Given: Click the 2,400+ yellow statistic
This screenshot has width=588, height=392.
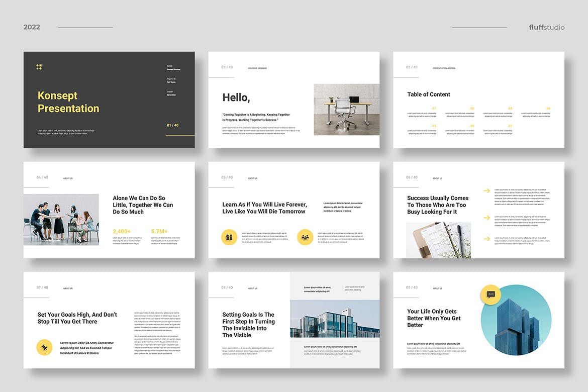Looking at the screenshot, I should (122, 232).
